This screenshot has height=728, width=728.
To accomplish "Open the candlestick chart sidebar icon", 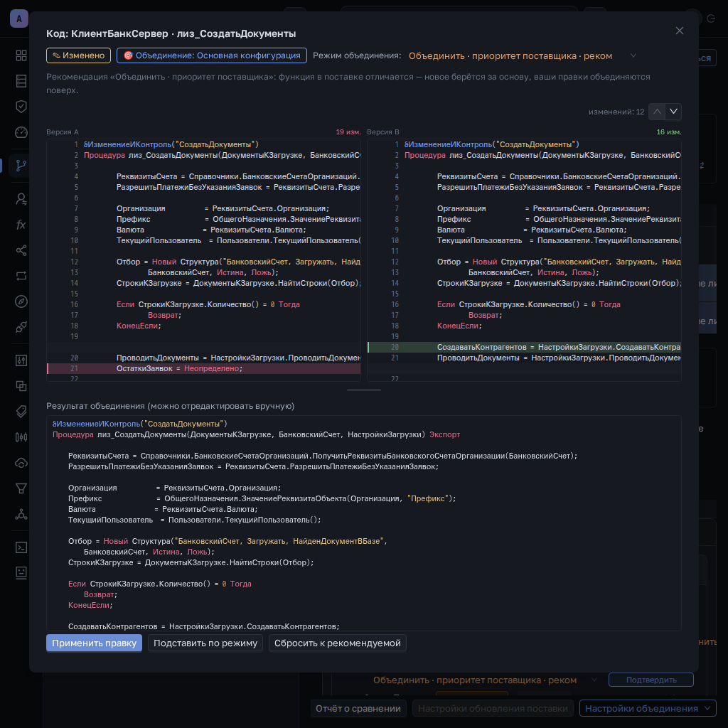I will tap(21, 437).
